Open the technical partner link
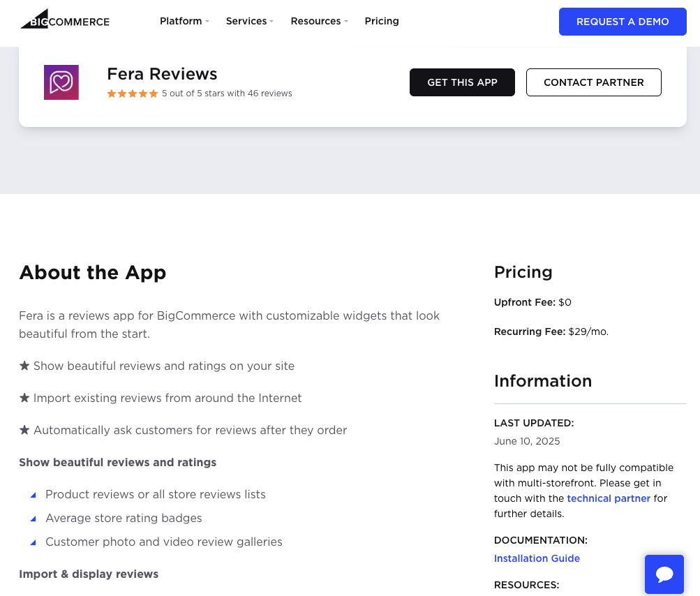The image size is (700, 596). coord(608,498)
